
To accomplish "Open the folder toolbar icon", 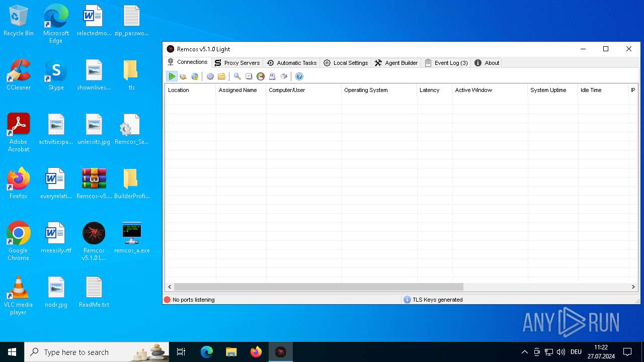I will 221,76.
